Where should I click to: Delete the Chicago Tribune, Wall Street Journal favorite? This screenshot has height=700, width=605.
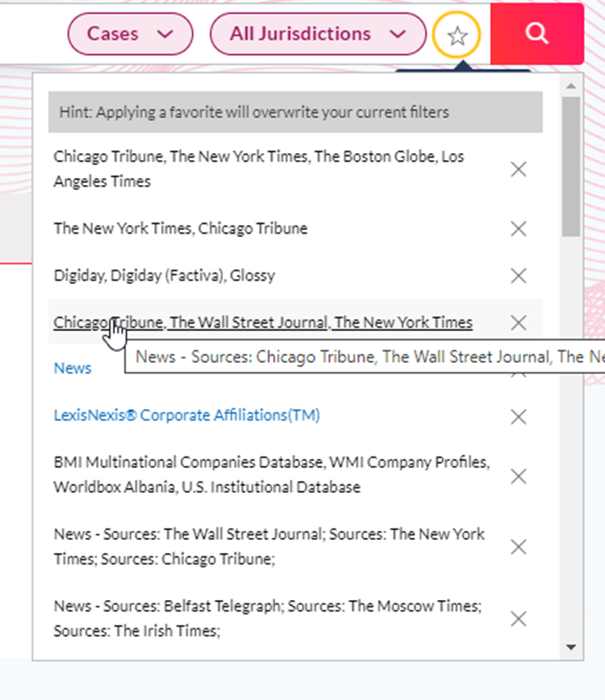point(518,323)
